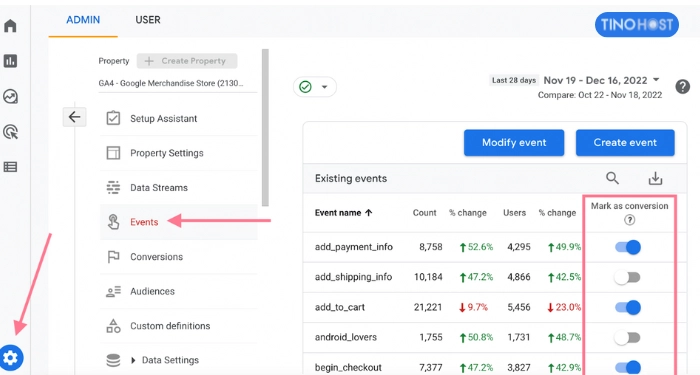Click Custom definitions shapes icon

click(x=113, y=326)
